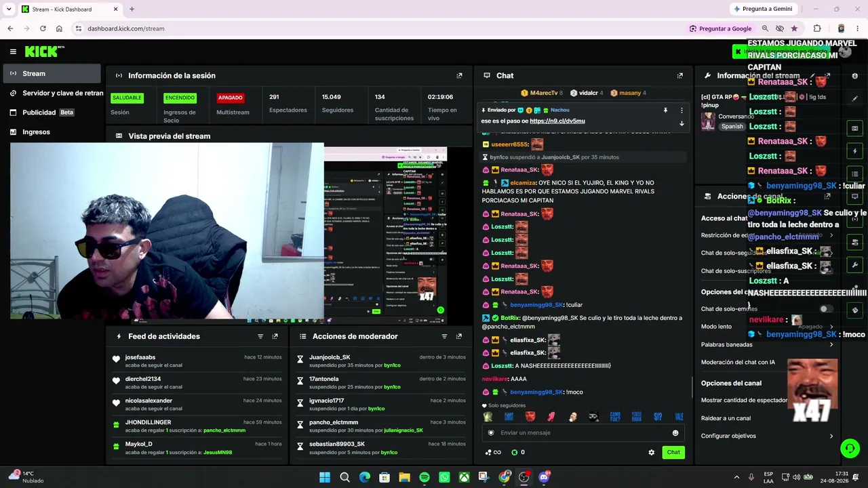Click the MAYKOL_D gifted subscription entry
Screen dimensions: 868x488
tap(197, 448)
